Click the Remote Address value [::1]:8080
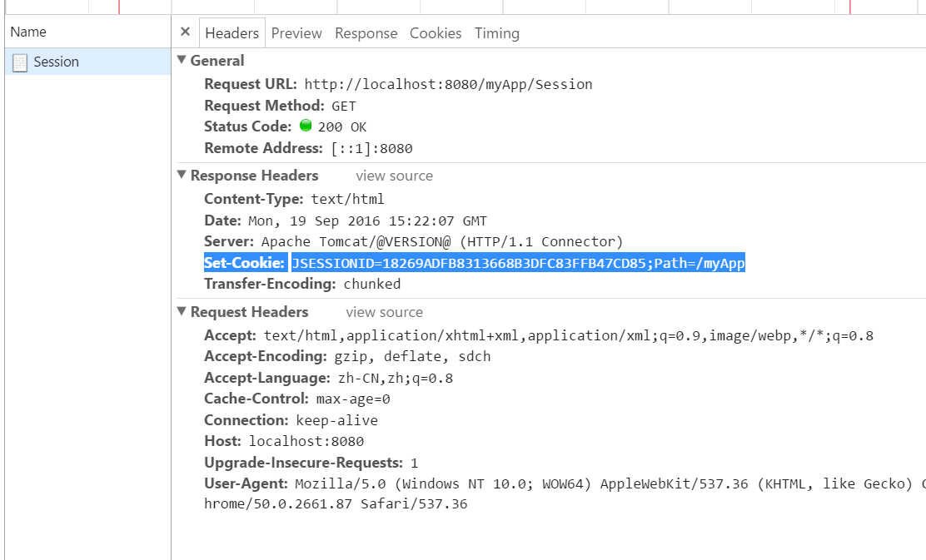This screenshot has height=560, width=926. pos(372,149)
